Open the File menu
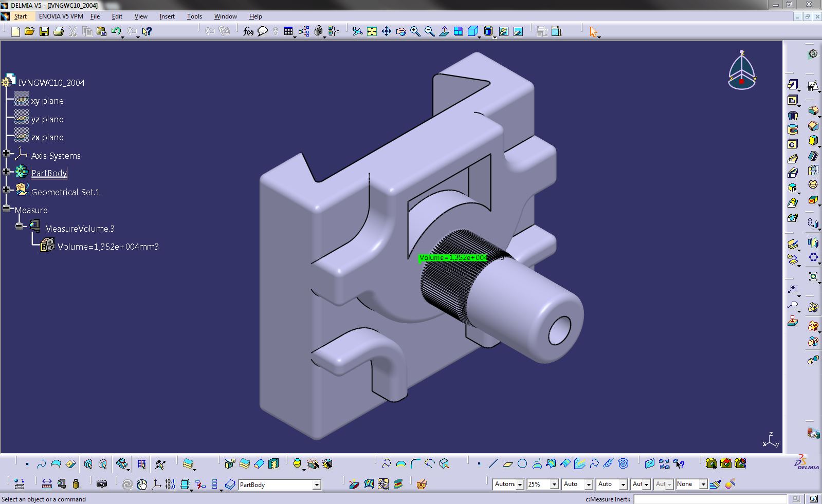 pos(95,16)
